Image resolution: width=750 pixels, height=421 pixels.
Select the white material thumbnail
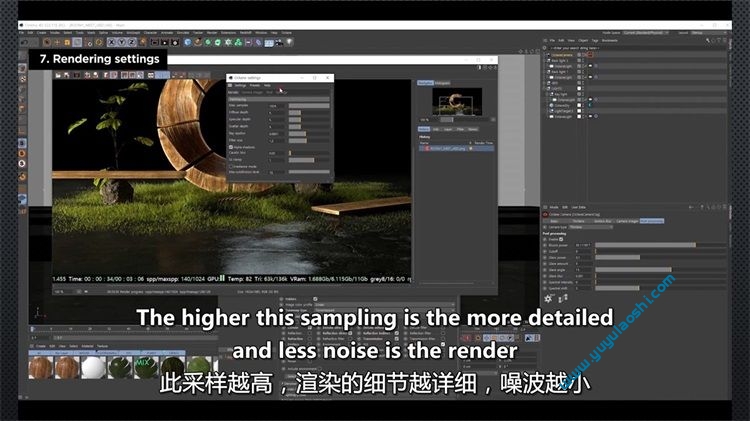pos(93,367)
